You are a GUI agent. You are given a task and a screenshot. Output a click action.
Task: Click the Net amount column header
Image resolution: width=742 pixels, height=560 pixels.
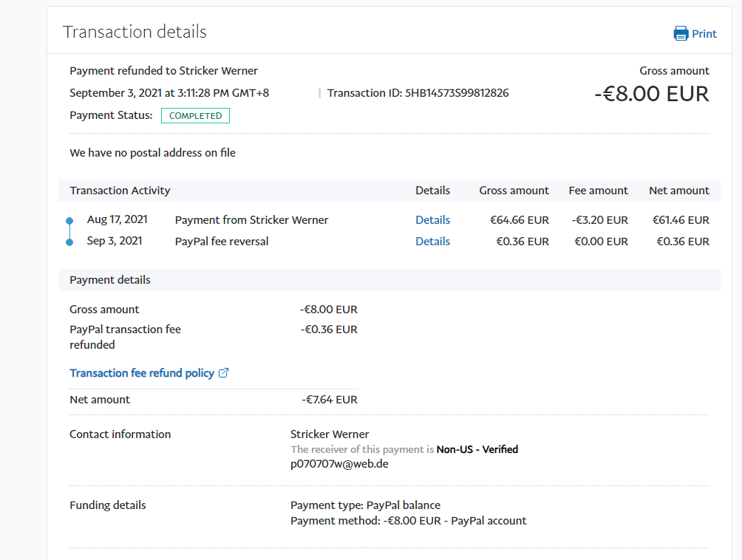click(x=678, y=191)
